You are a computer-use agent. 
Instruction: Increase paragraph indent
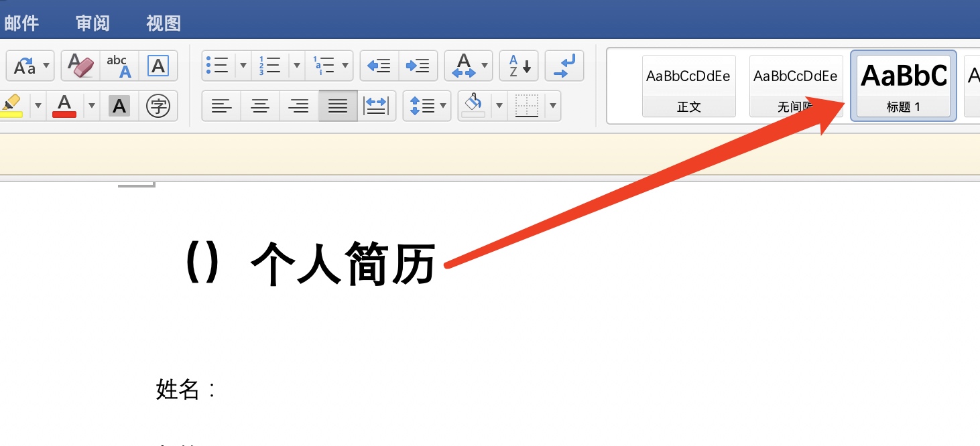(418, 66)
